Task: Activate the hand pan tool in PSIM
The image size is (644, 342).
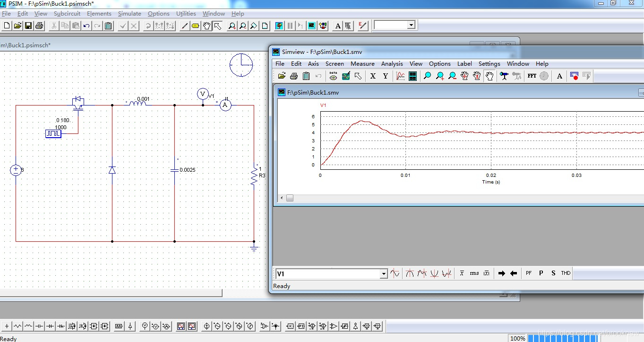Action: [x=206, y=26]
